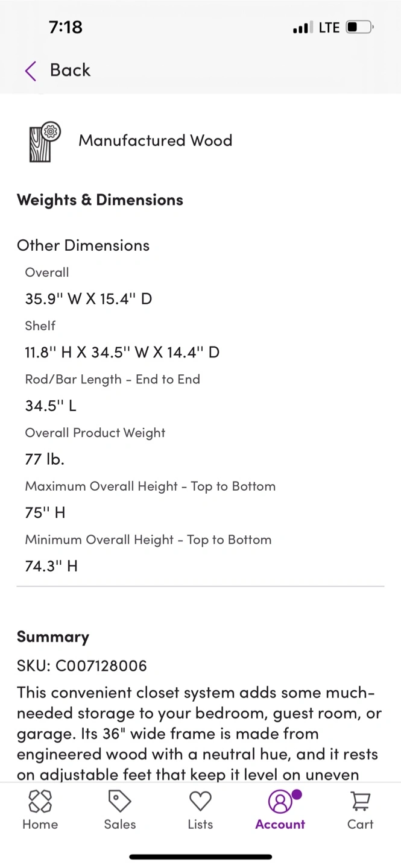Tap the home indicator bar
The image size is (401, 868).
point(200,857)
